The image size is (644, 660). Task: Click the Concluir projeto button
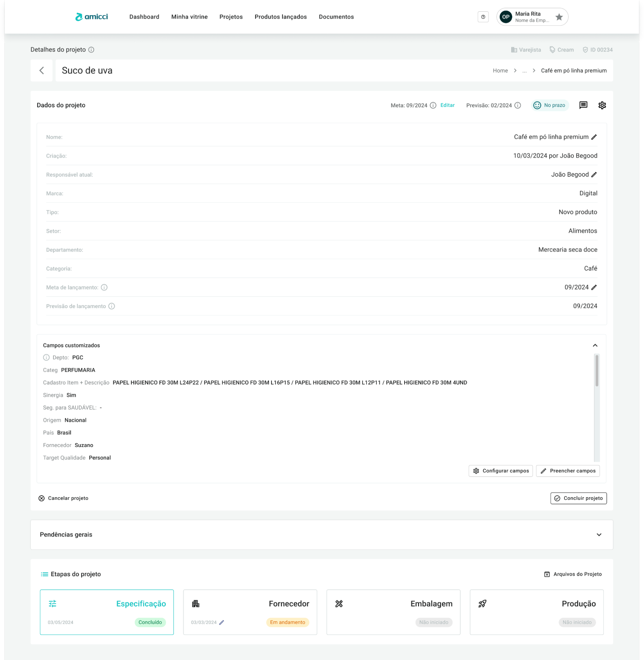(578, 498)
